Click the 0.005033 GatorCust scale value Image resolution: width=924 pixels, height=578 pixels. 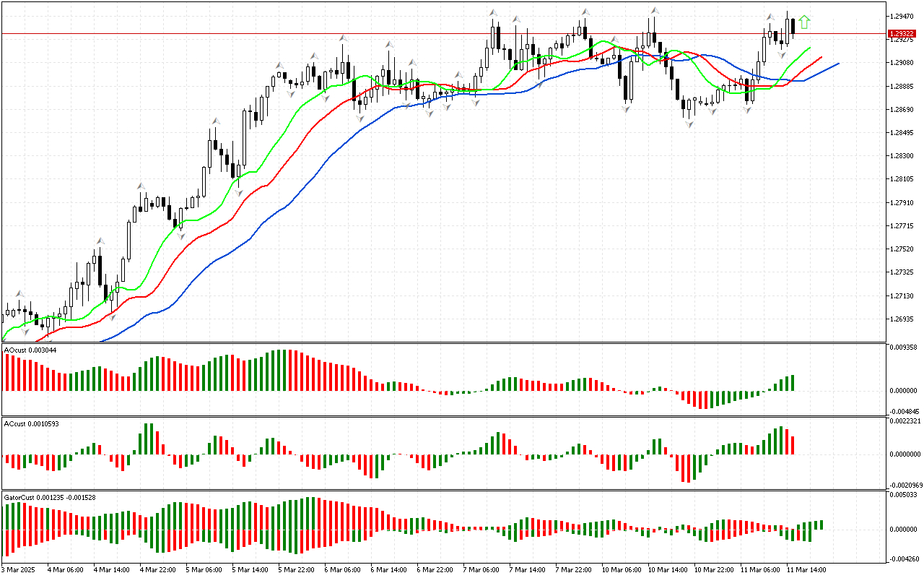(x=902, y=495)
